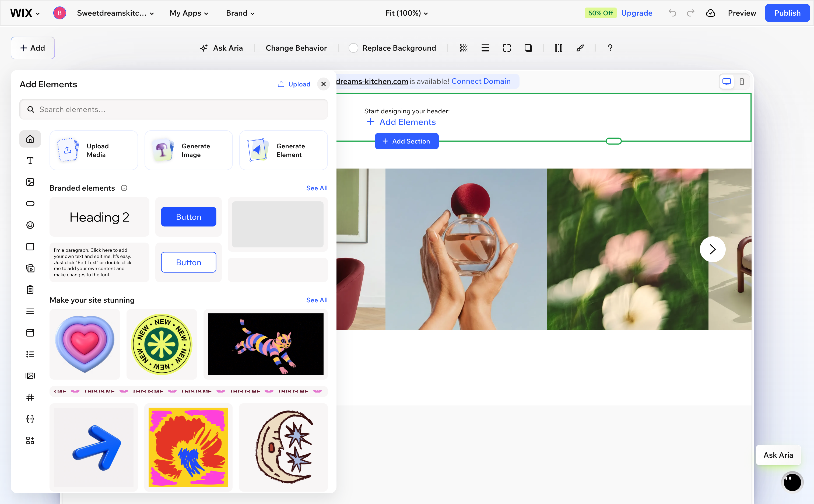Select the Box container category icon
Viewport: 814px width, 504px height.
tap(30, 247)
